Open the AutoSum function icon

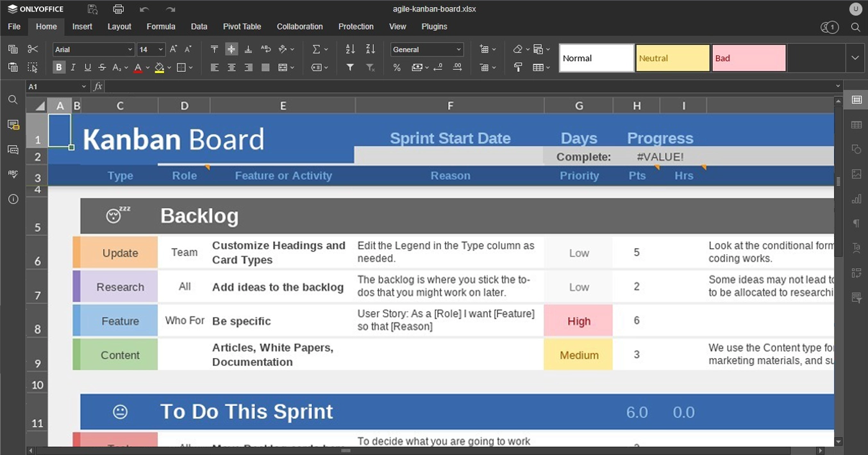315,49
